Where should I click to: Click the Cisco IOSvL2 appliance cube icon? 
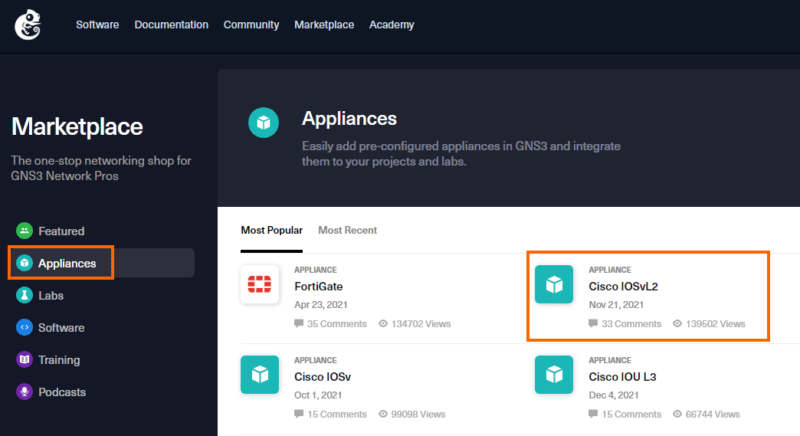pos(554,285)
